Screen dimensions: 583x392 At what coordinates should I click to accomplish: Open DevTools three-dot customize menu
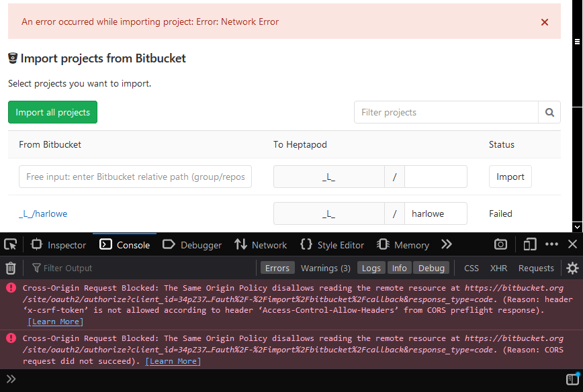coord(551,244)
